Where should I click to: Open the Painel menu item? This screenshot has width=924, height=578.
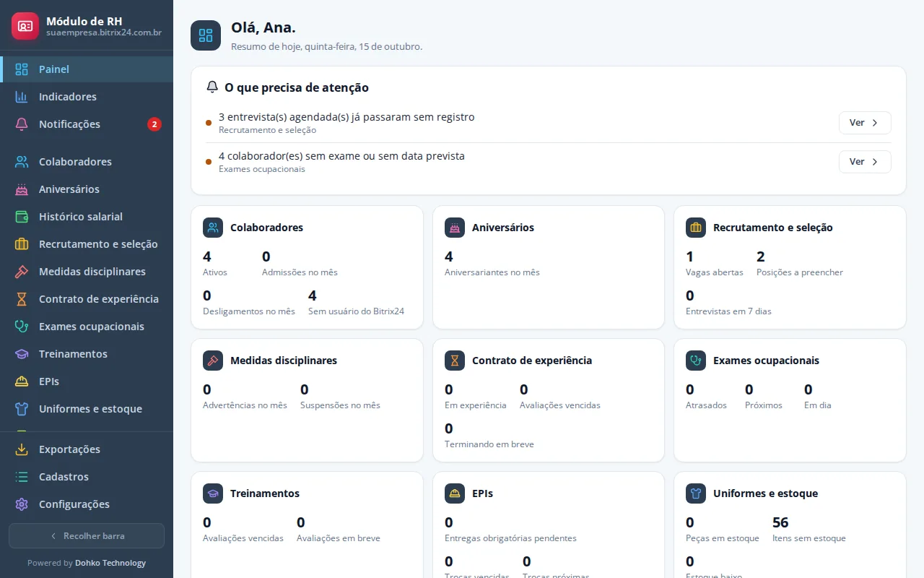coord(87,69)
